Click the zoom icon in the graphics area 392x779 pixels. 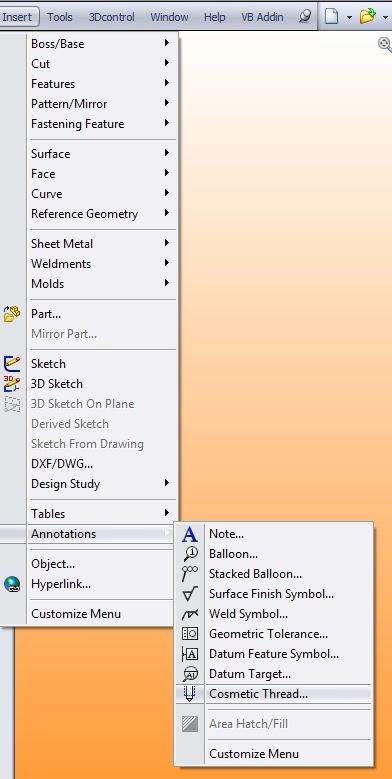(x=385, y=44)
